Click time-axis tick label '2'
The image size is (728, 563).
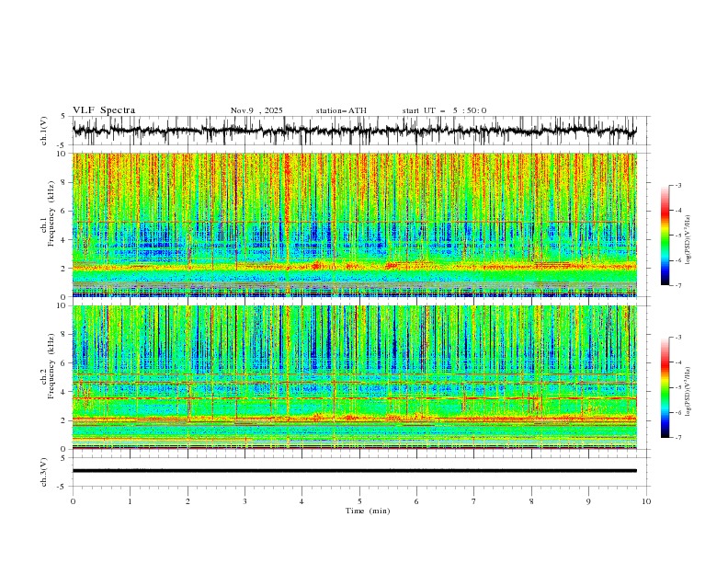coord(188,501)
